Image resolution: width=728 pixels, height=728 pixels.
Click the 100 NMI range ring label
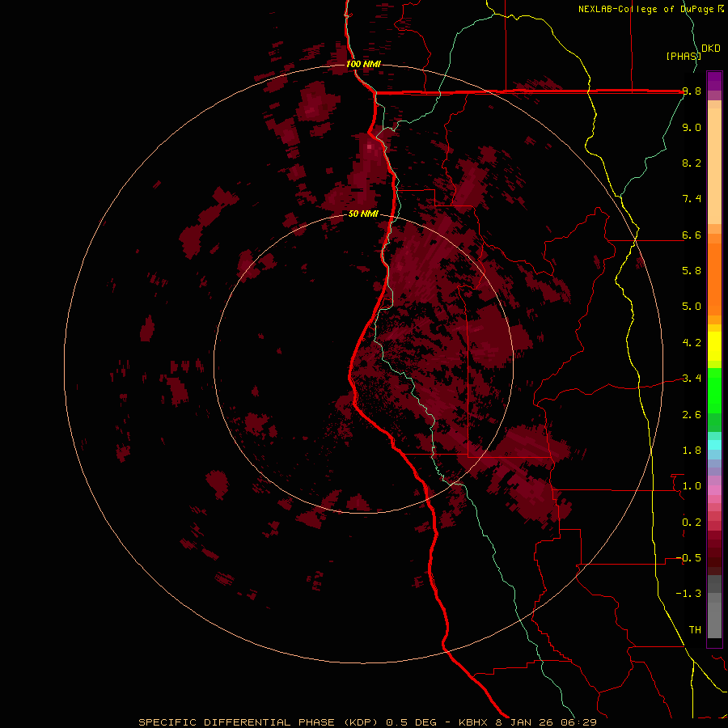363,64
